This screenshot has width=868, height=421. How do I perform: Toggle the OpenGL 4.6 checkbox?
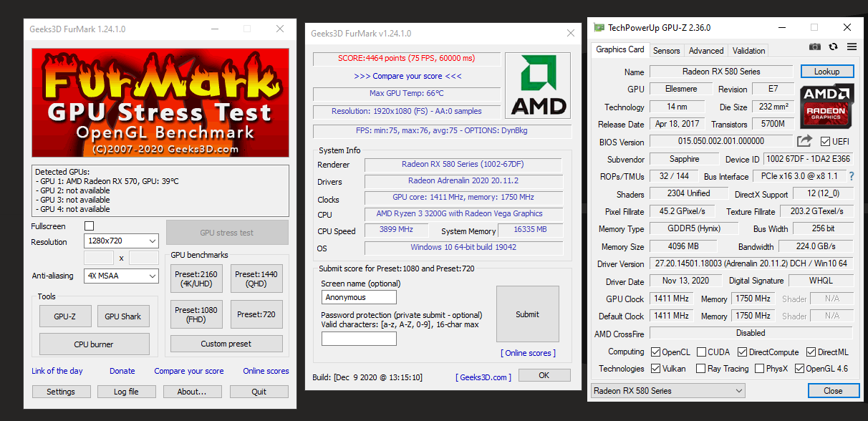(800, 369)
